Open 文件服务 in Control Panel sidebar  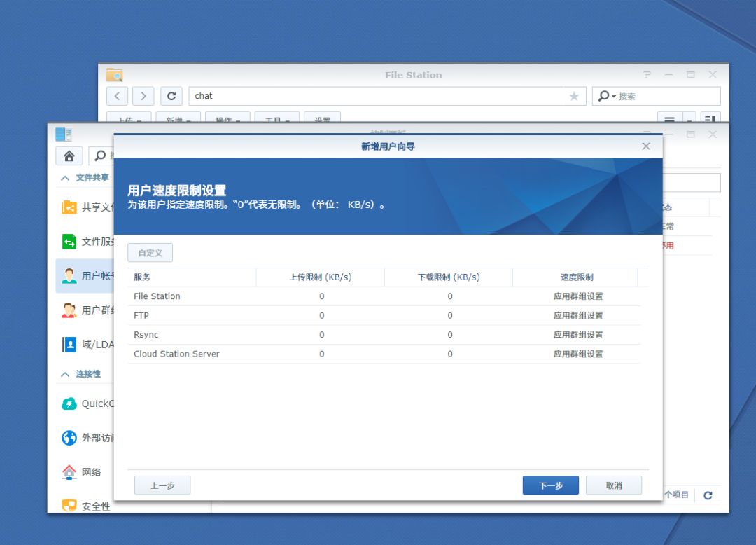85,241
